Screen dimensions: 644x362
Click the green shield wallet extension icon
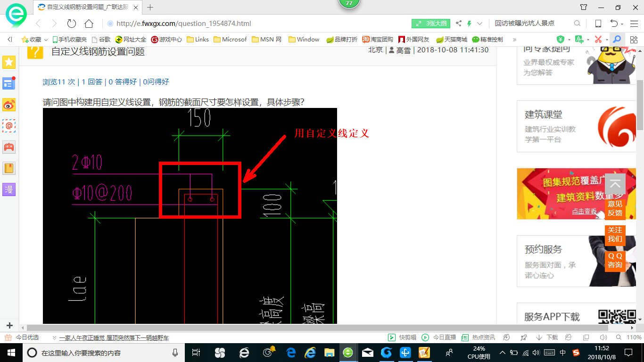tap(561, 40)
